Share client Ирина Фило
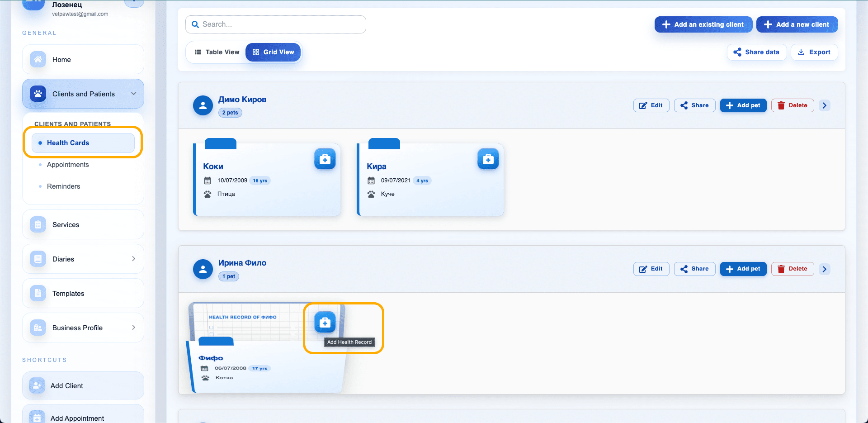This screenshot has height=423, width=868. 694,269
